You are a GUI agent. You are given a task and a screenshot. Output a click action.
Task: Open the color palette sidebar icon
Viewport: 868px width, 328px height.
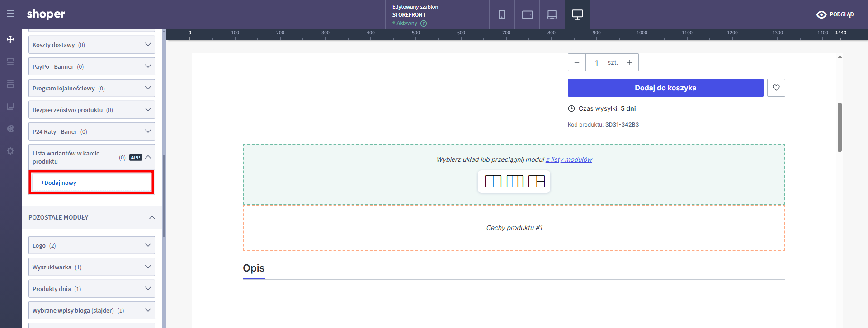pos(10,129)
